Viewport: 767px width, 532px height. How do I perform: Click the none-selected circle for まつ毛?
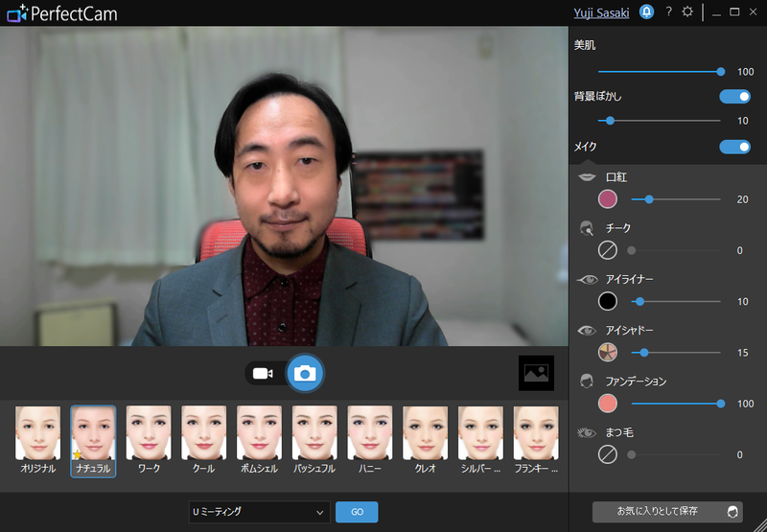click(608, 454)
